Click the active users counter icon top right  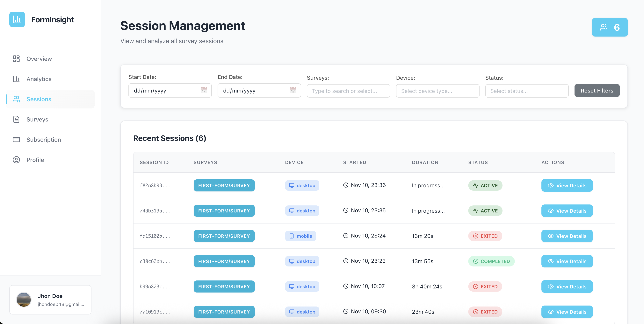(604, 27)
